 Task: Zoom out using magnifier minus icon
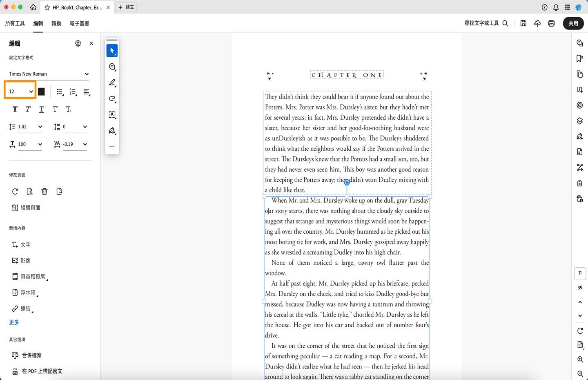(580, 374)
